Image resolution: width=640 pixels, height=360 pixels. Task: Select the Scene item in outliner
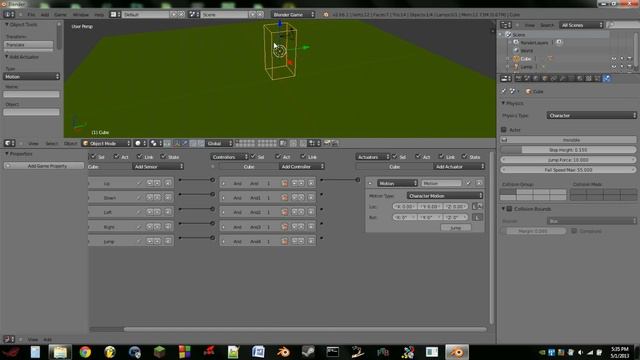click(519, 35)
